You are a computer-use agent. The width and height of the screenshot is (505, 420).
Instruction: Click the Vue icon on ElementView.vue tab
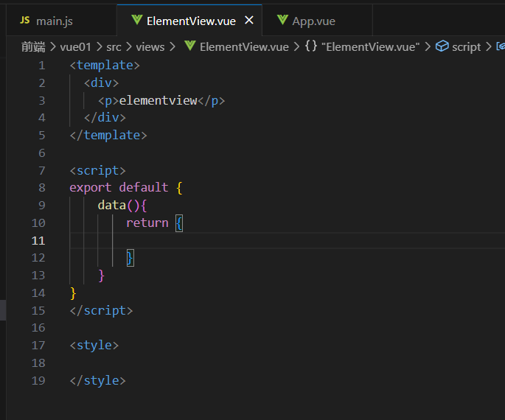[x=136, y=21]
